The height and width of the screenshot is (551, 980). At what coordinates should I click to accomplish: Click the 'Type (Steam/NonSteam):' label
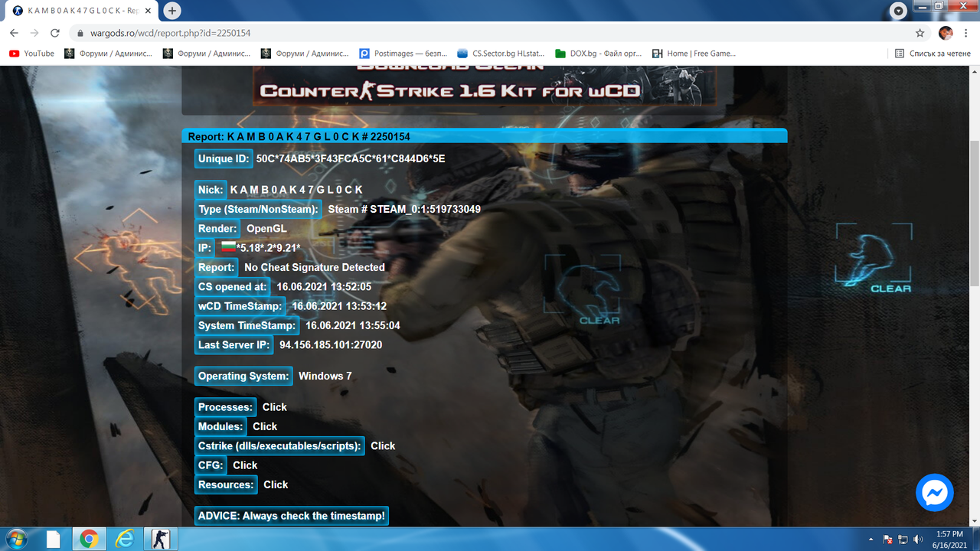(258, 209)
